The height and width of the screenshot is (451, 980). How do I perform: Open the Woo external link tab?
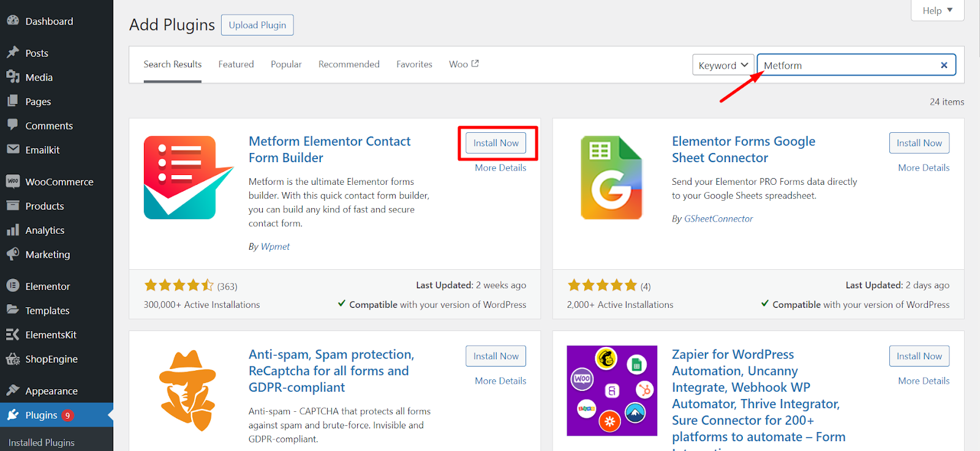point(464,64)
